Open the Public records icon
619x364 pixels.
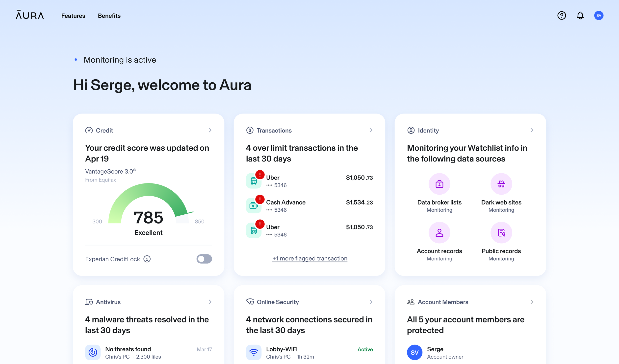(x=501, y=233)
